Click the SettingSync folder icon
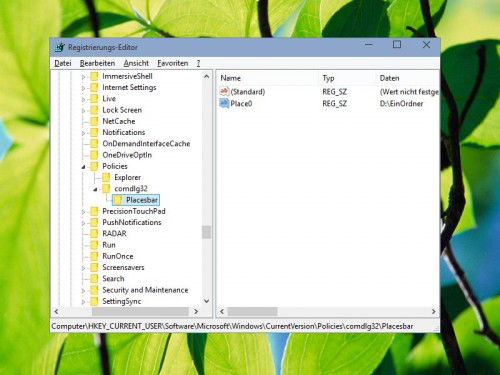Image resolution: width=500 pixels, height=375 pixels. (x=94, y=301)
